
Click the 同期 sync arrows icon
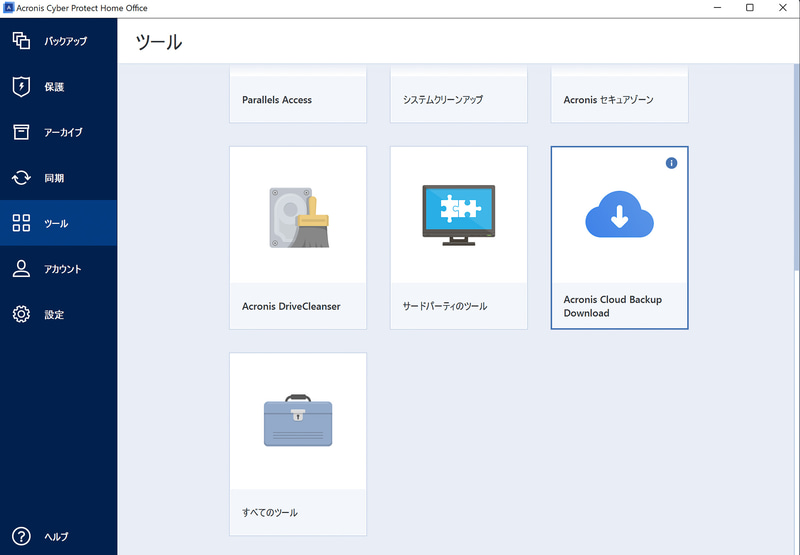click(21, 178)
